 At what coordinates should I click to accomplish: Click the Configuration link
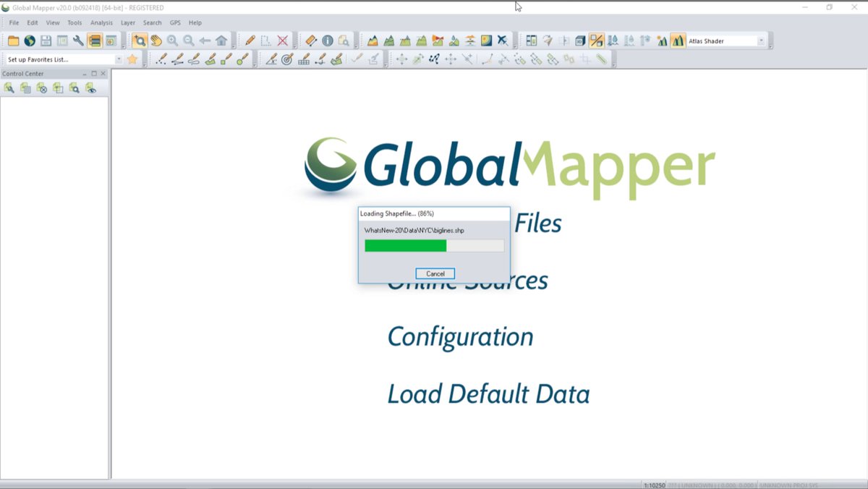click(x=461, y=337)
